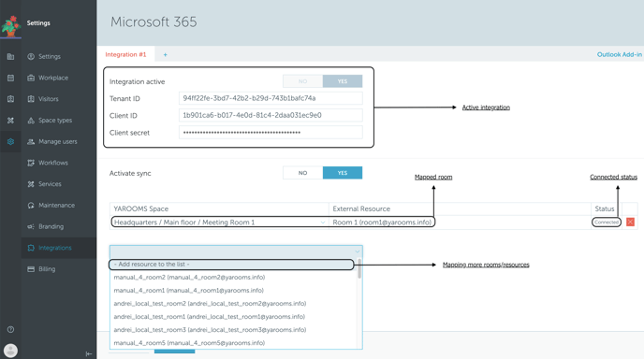Viewport: 644px width, 359px height.
Task: Open Maintenance in the sidebar menu
Action: [x=57, y=205]
